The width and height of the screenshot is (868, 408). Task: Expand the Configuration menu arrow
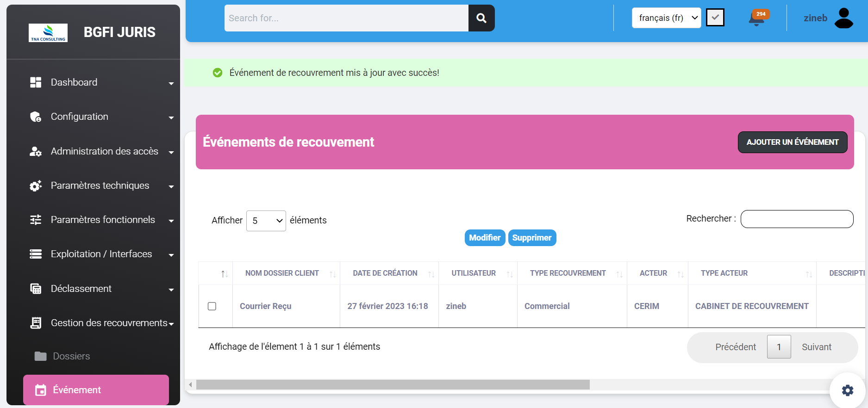(171, 117)
